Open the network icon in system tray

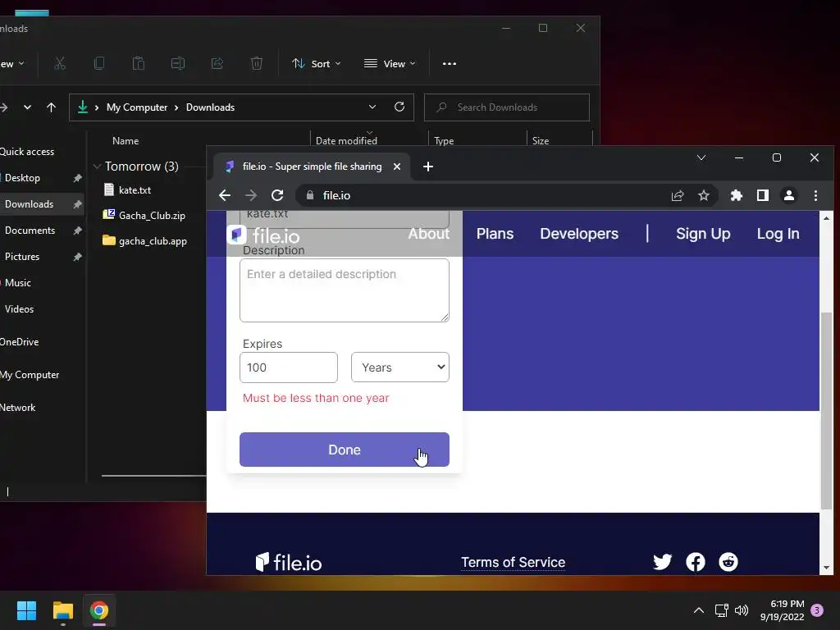pyautogui.click(x=721, y=610)
